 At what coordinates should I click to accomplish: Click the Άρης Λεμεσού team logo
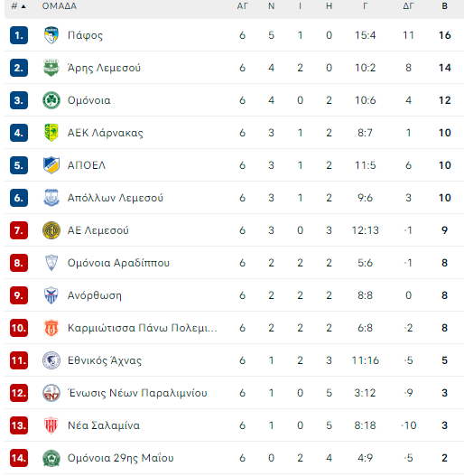tap(51, 68)
